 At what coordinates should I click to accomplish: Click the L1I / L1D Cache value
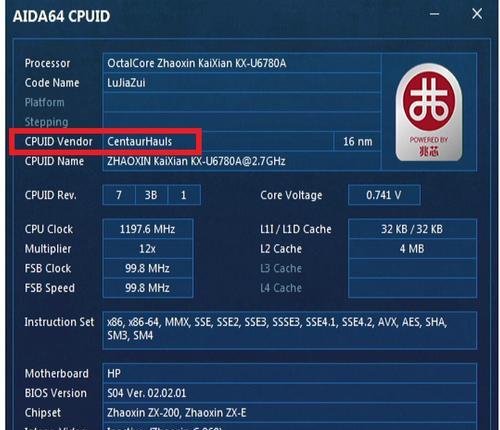tap(412, 229)
